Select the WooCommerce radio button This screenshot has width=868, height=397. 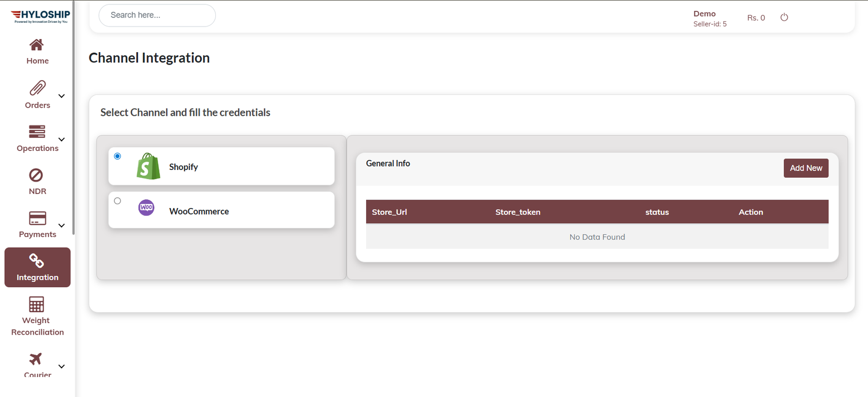[x=117, y=201]
